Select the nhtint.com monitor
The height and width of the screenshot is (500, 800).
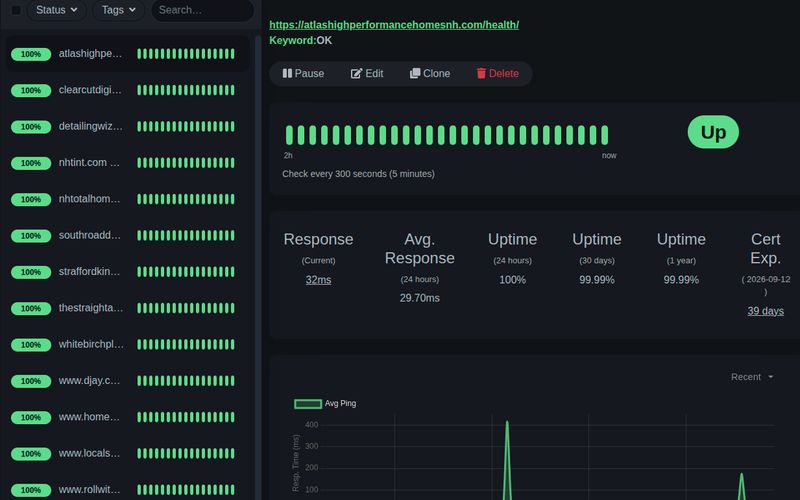[x=128, y=163]
